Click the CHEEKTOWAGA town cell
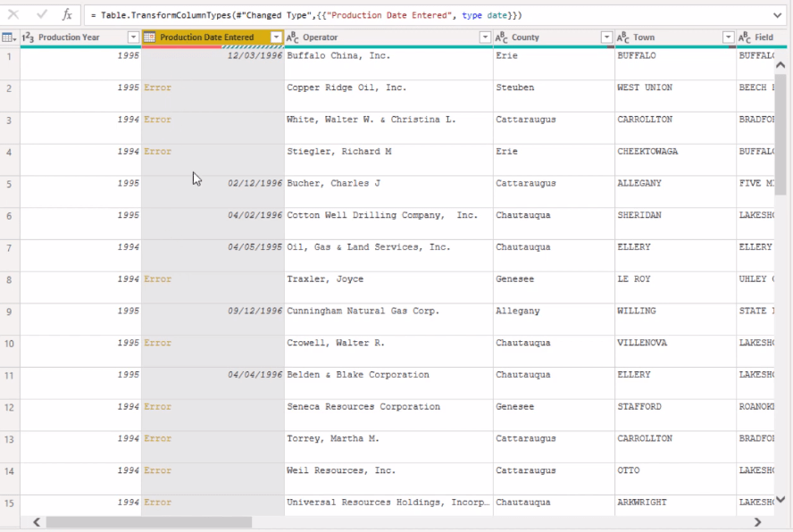This screenshot has width=793, height=532. [675, 159]
